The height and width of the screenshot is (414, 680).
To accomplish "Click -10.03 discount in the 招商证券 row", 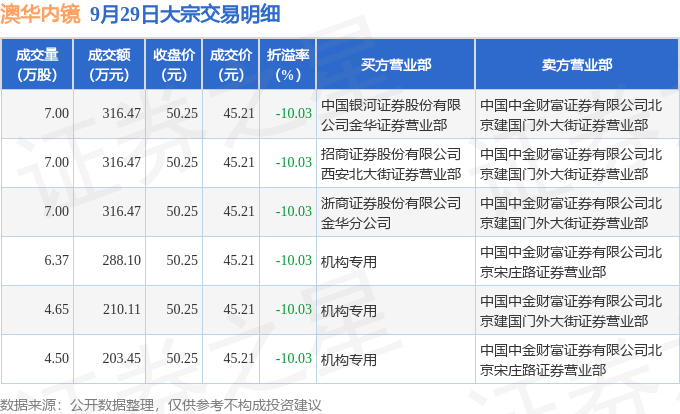I will 294,163.
